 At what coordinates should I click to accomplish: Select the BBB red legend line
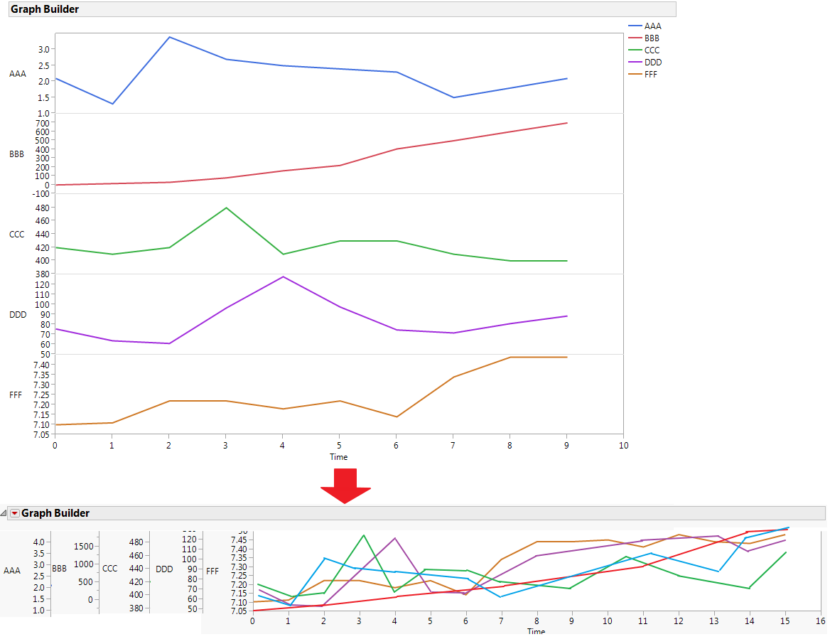pyautogui.click(x=635, y=38)
